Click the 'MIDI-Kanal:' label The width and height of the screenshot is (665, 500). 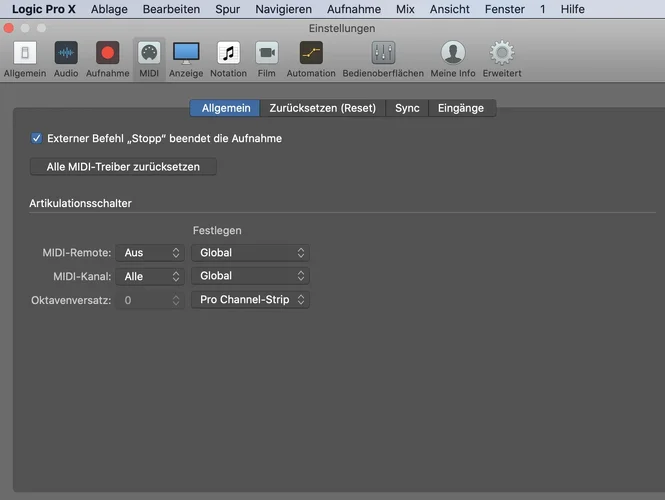[82, 277]
